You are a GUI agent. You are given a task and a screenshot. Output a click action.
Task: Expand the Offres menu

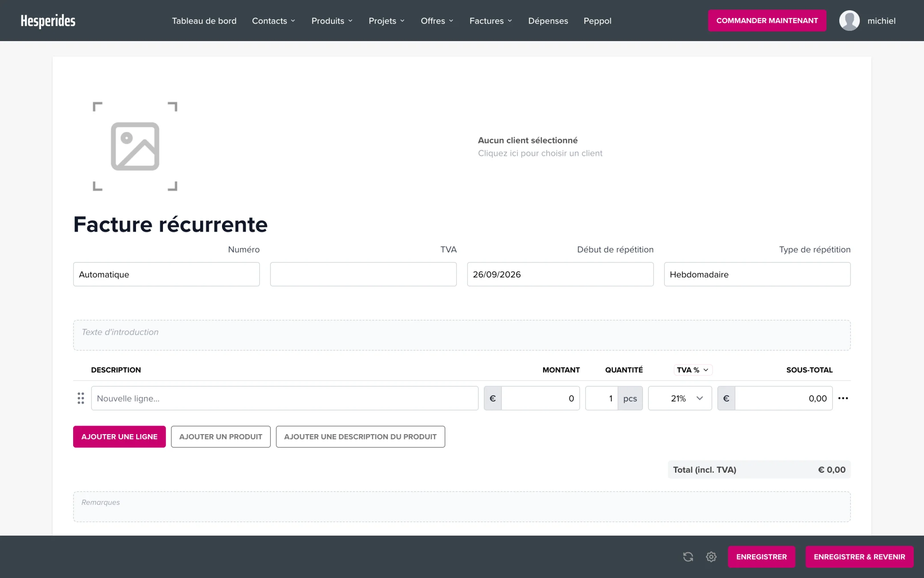437,21
